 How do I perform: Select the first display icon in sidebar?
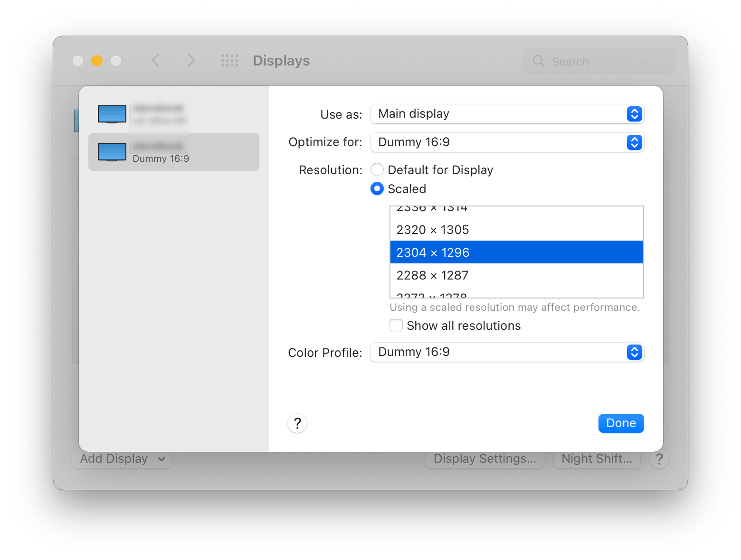click(112, 114)
